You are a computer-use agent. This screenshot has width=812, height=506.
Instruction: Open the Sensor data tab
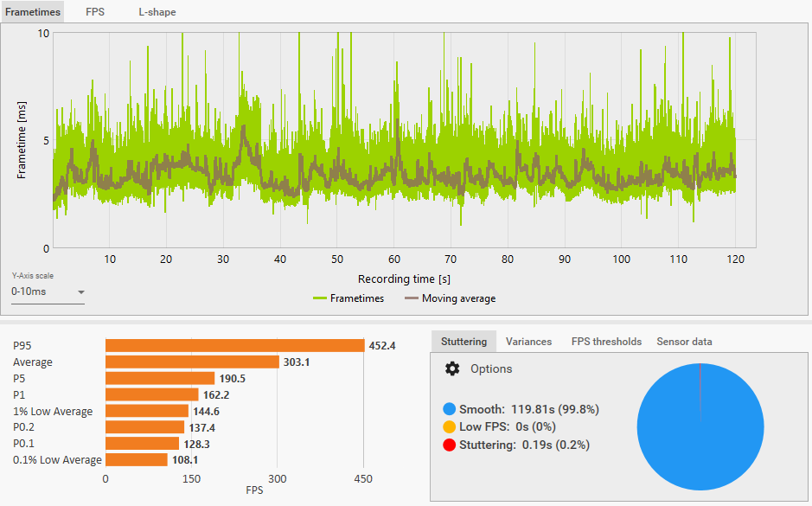pos(684,342)
